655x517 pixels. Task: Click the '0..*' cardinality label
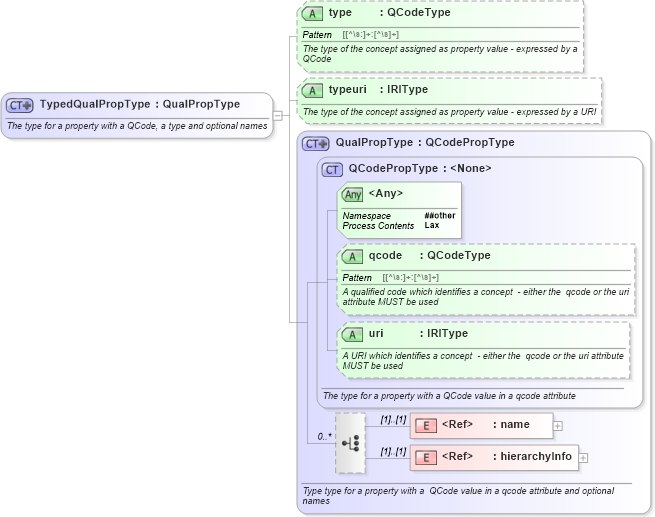click(x=325, y=437)
